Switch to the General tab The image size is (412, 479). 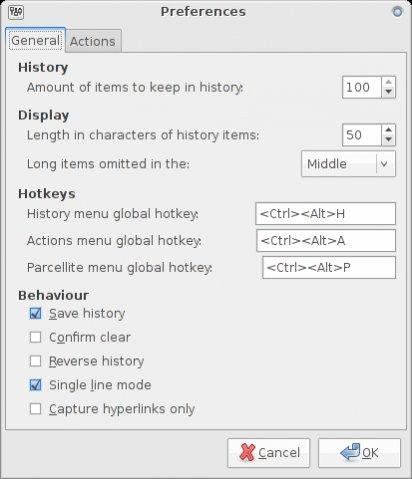tap(35, 41)
